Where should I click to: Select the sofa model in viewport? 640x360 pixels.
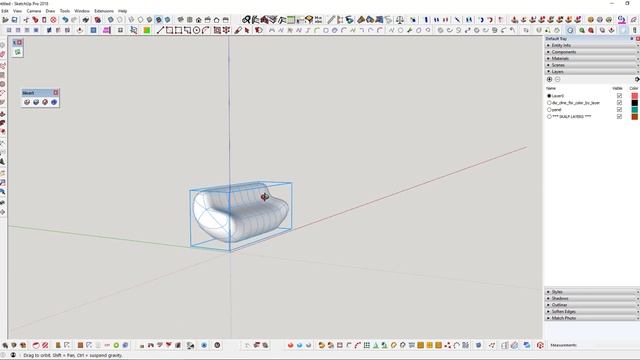pyautogui.click(x=241, y=212)
